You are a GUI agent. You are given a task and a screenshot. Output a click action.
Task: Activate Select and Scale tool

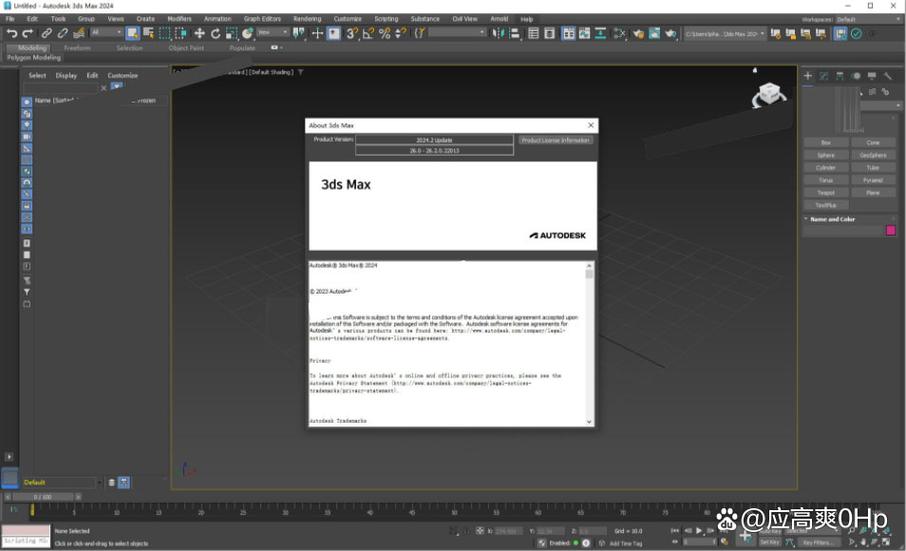click(x=232, y=33)
